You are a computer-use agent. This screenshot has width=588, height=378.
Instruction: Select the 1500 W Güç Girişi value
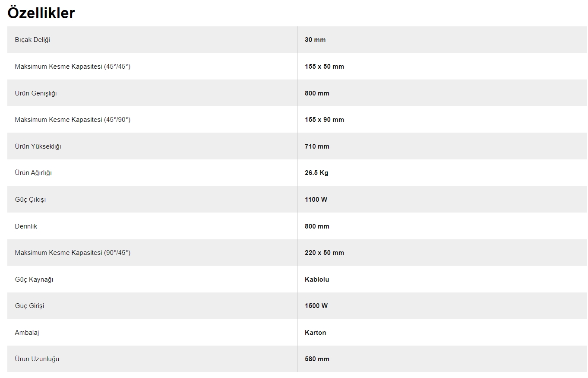pos(316,306)
